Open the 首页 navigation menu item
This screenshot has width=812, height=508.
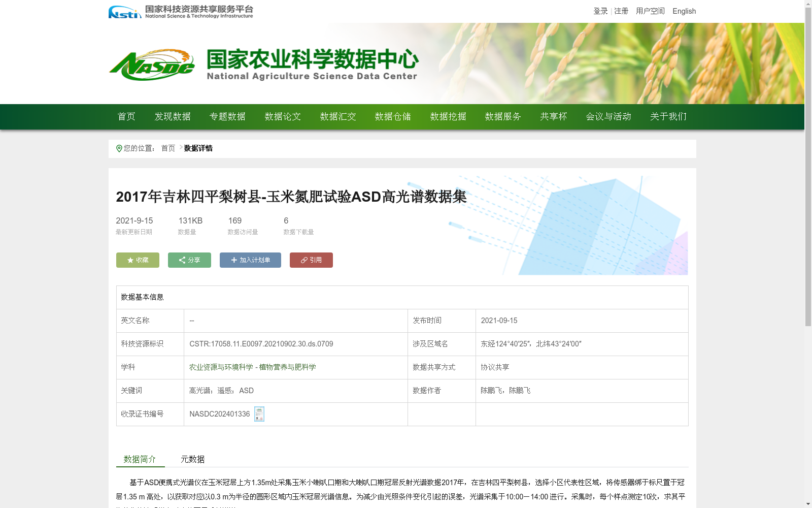tap(126, 117)
